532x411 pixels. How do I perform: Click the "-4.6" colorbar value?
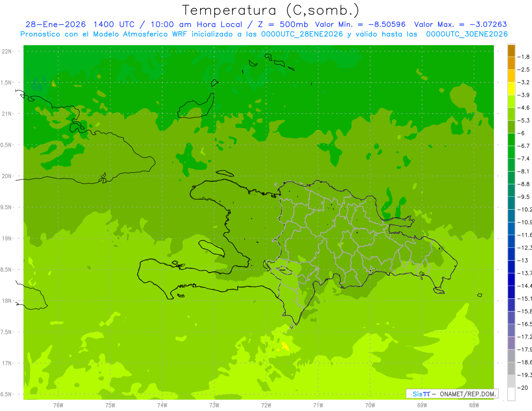(x=524, y=108)
